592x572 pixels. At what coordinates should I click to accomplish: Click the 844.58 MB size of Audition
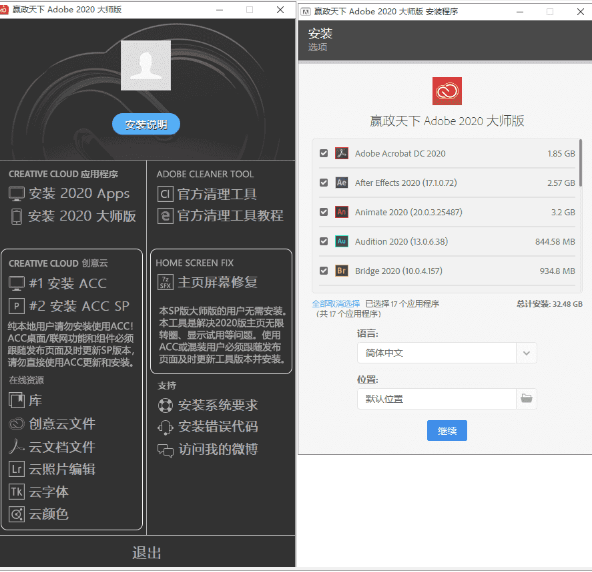555,242
